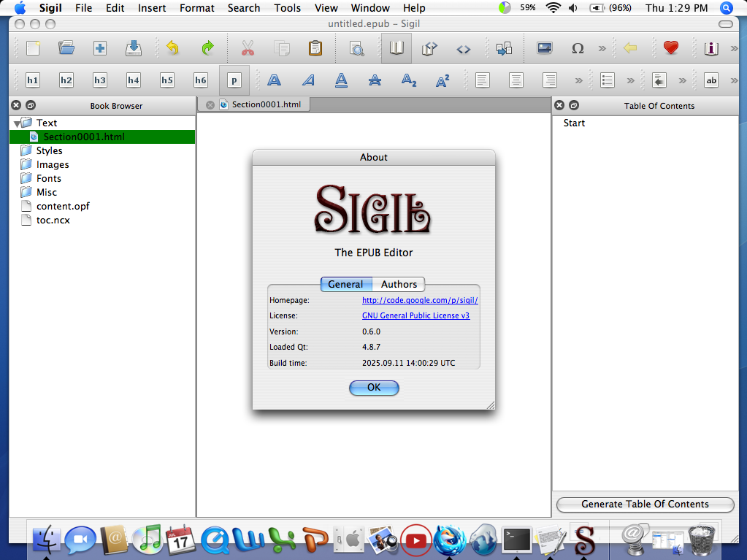Click the Save toolbar icon
747x560 pixels.
[x=134, y=48]
